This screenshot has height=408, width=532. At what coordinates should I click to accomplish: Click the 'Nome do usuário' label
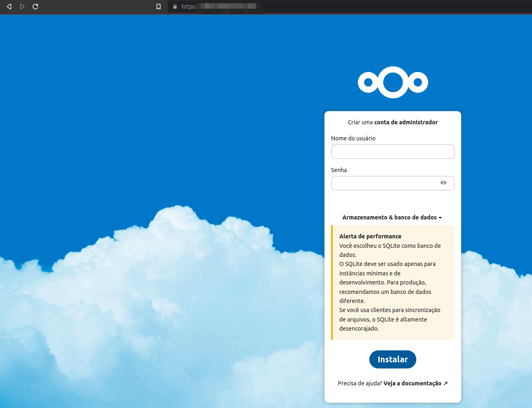(353, 138)
